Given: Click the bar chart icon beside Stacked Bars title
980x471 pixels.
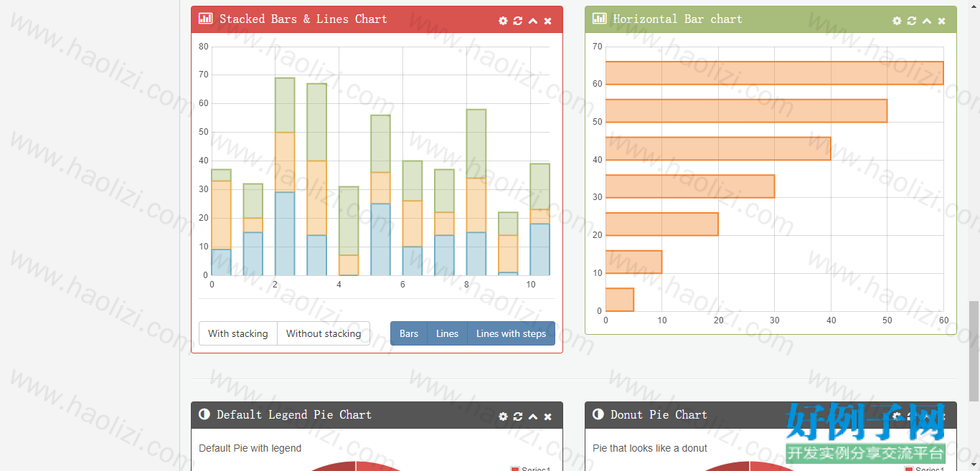Looking at the screenshot, I should pyautogui.click(x=205, y=19).
